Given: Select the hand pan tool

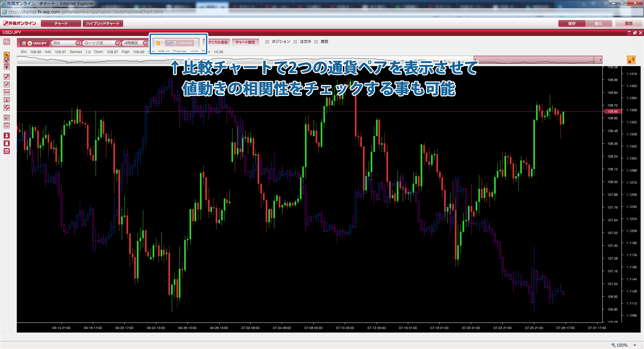Looking at the screenshot, I should coord(6,67).
